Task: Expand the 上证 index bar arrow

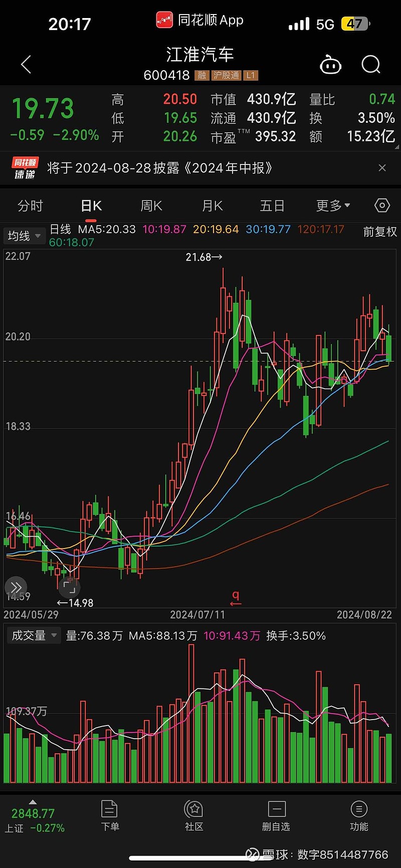Action: (33, 802)
